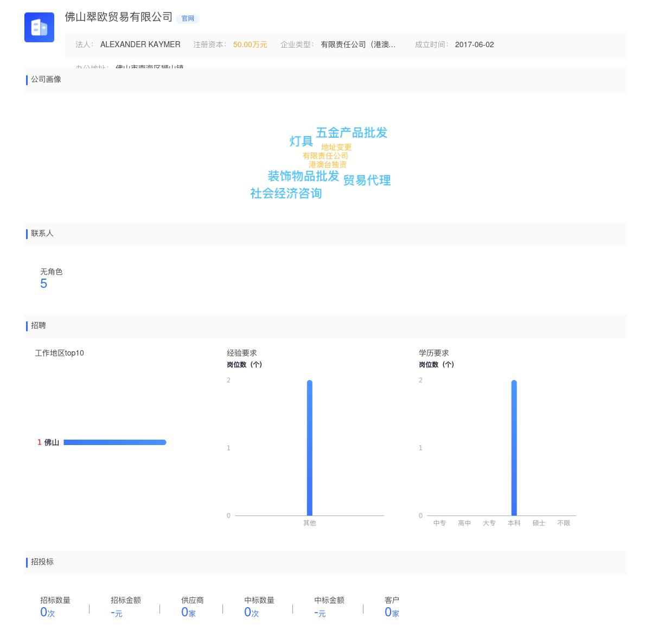Click 中标数量 value 0次
651x644 pixels.
[x=252, y=613]
